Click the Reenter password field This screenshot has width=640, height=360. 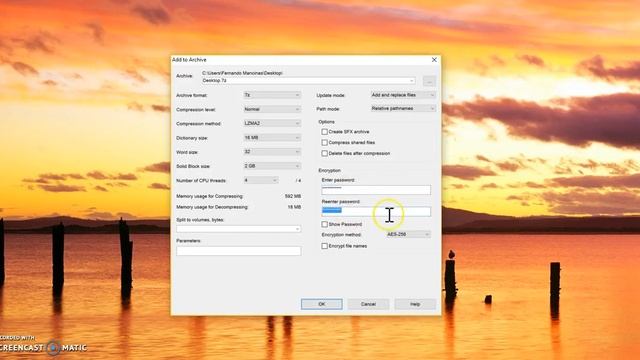point(376,211)
